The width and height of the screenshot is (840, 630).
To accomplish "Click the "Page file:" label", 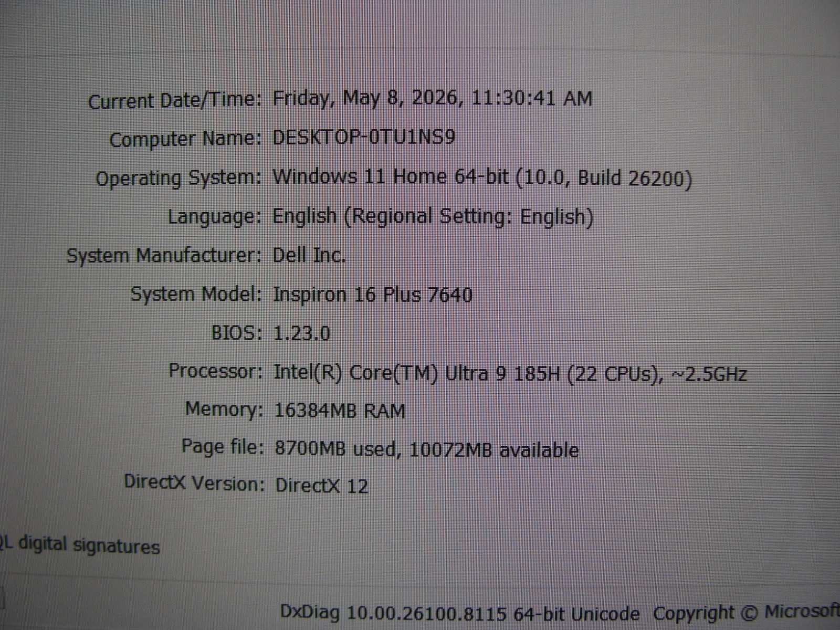I will (223, 447).
